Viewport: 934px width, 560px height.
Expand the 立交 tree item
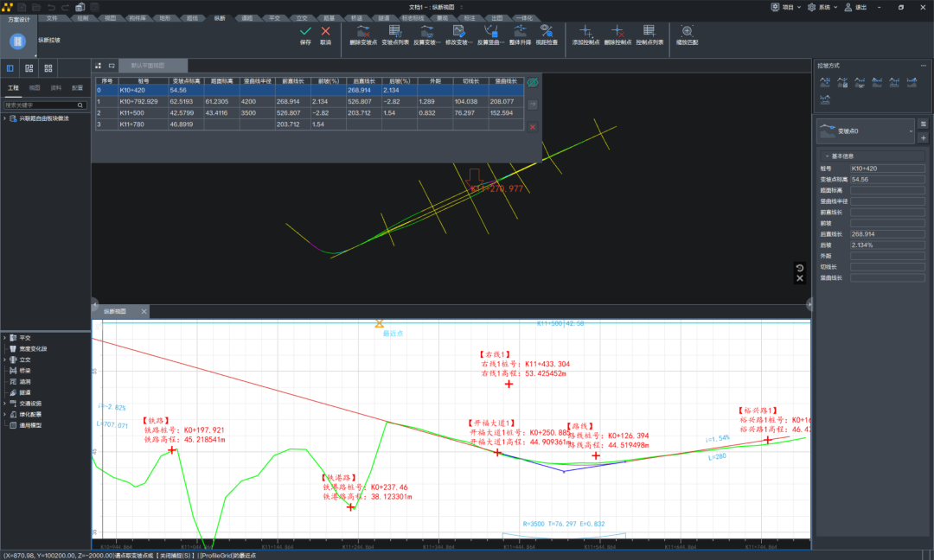pos(5,360)
